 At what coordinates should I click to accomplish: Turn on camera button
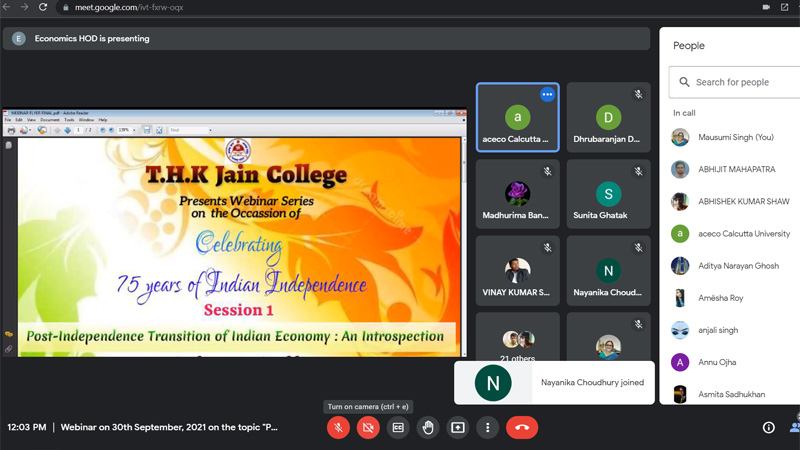[x=368, y=428]
